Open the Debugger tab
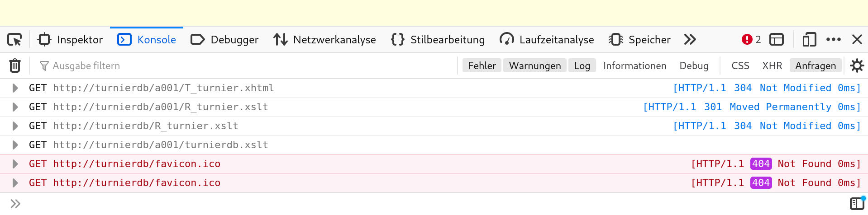Screen dimensions: 868x215 coord(224,40)
